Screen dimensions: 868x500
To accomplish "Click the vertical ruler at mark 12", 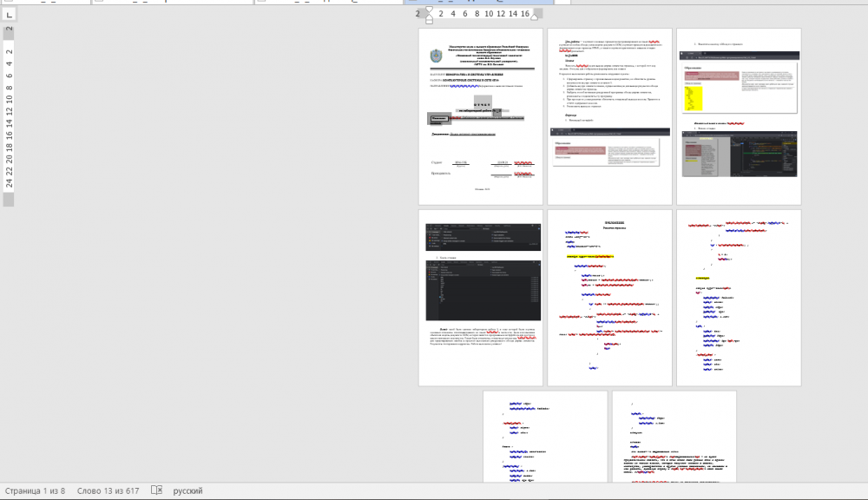I will tap(9, 111).
